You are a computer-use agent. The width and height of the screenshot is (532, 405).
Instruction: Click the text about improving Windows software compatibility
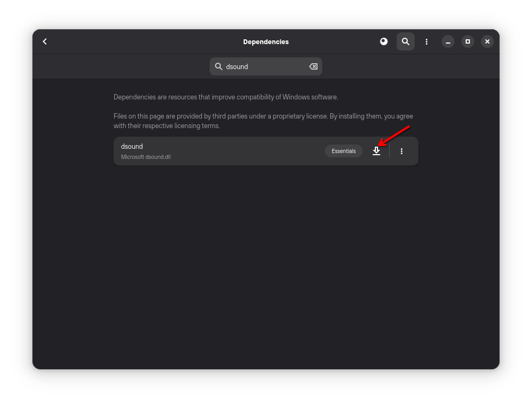click(226, 97)
